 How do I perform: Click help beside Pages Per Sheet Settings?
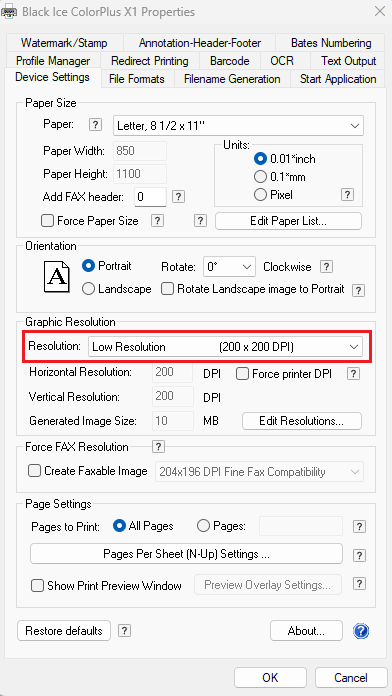[x=359, y=555]
